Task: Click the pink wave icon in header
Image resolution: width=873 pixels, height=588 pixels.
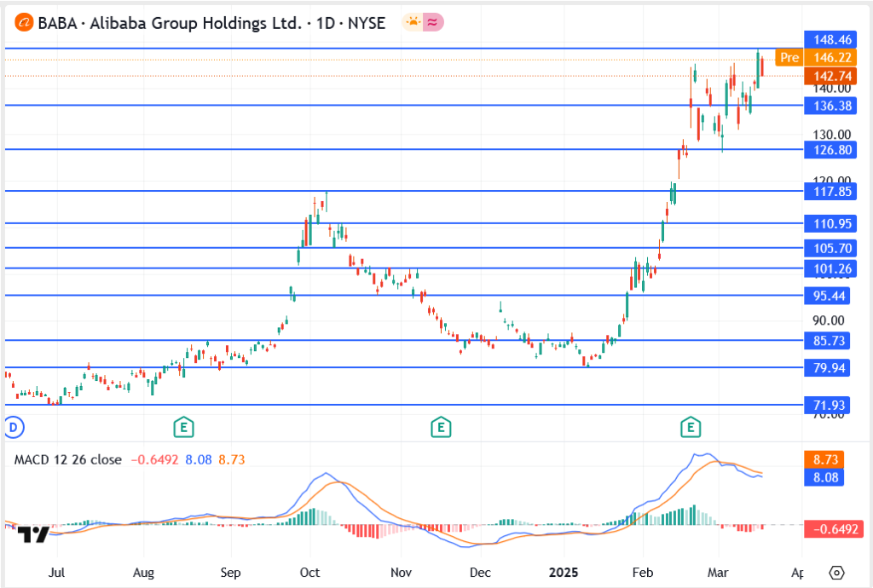Action: (432, 23)
